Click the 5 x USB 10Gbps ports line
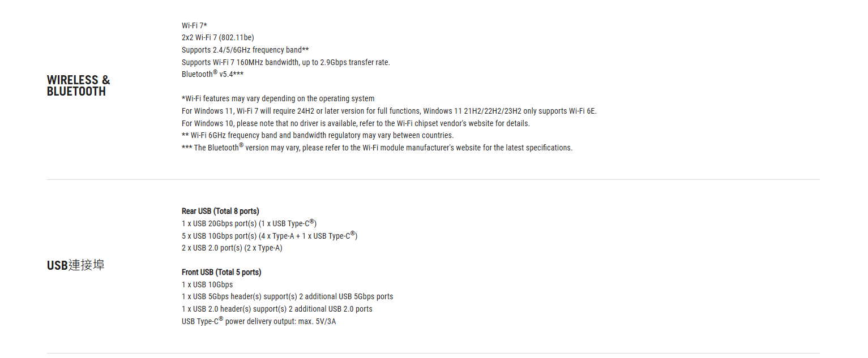 click(270, 236)
